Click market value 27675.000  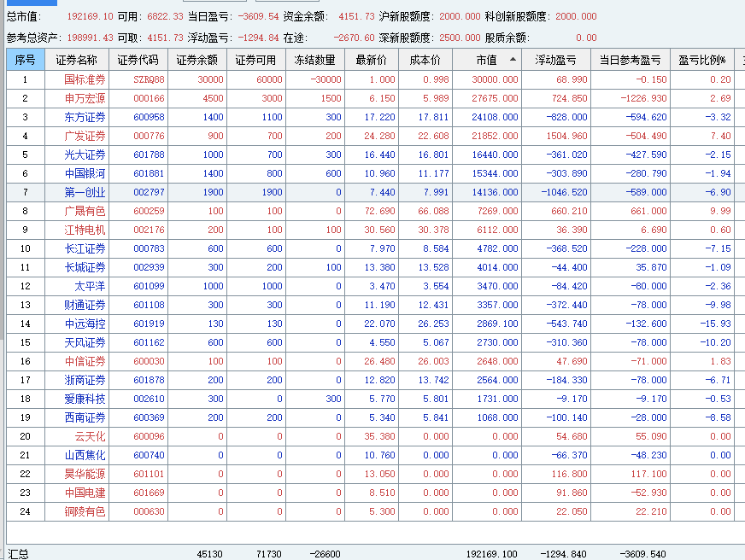(x=495, y=98)
